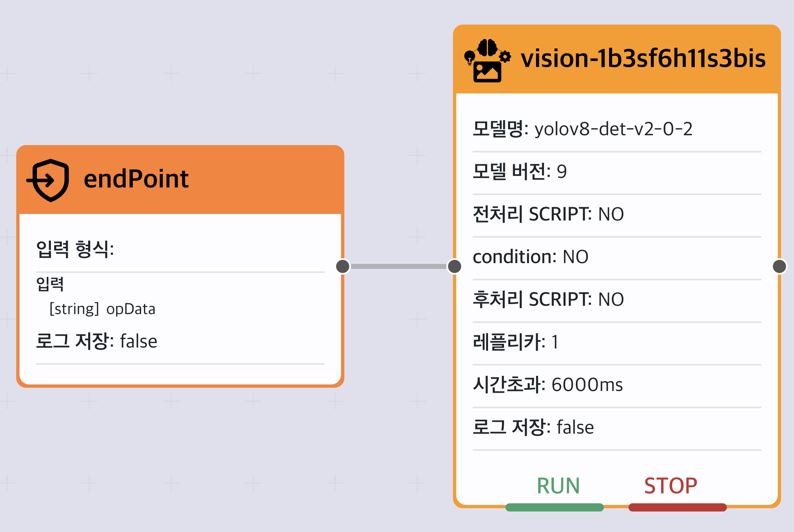Click the vision node brain-image icon

(487, 61)
